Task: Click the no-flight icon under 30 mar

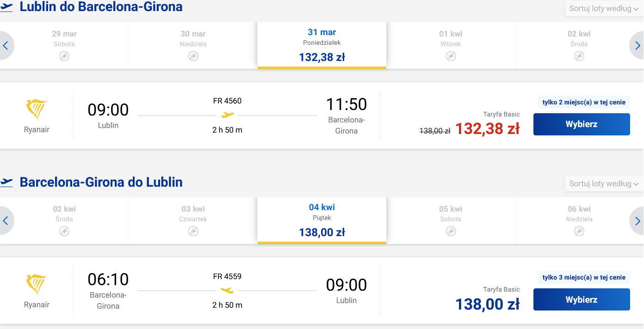Action: point(193,56)
